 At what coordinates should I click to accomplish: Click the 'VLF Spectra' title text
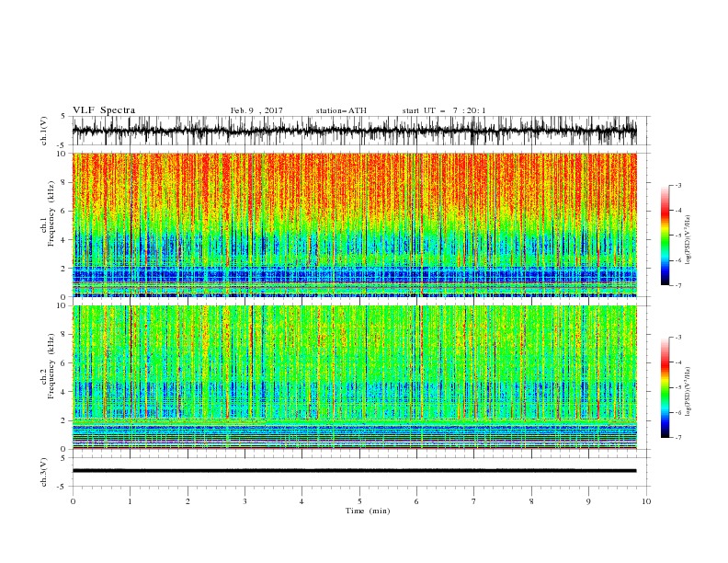(104, 110)
